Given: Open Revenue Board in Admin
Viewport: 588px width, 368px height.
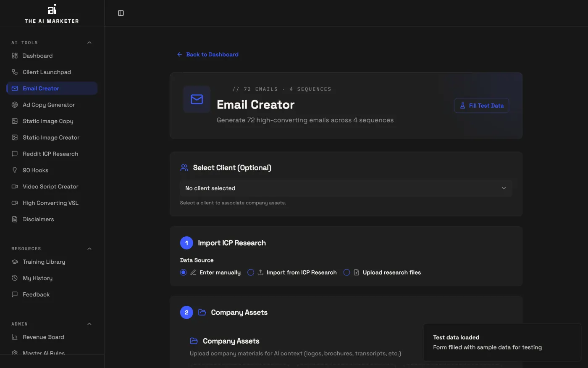Looking at the screenshot, I should click(52, 337).
